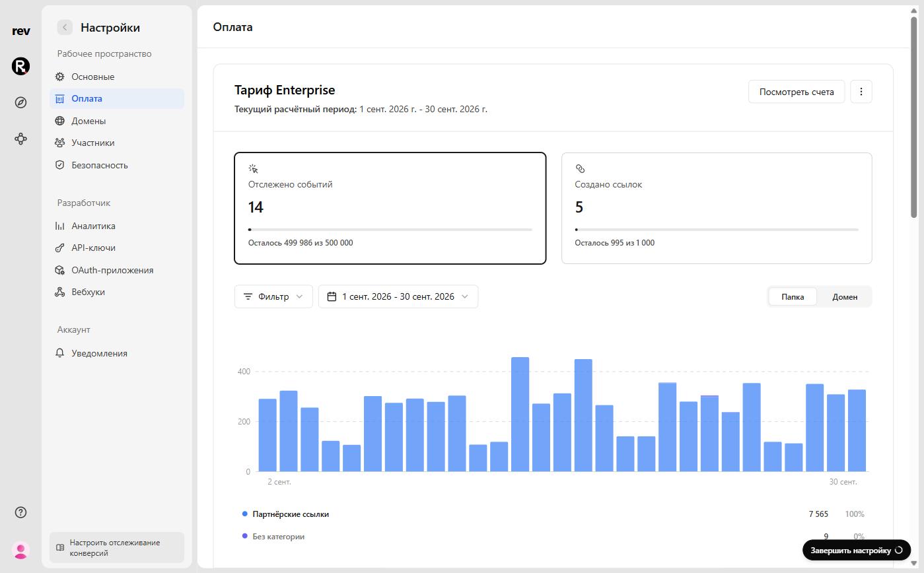
Task: Click the blue dot beside Партнёрские ссылки
Action: pos(245,514)
